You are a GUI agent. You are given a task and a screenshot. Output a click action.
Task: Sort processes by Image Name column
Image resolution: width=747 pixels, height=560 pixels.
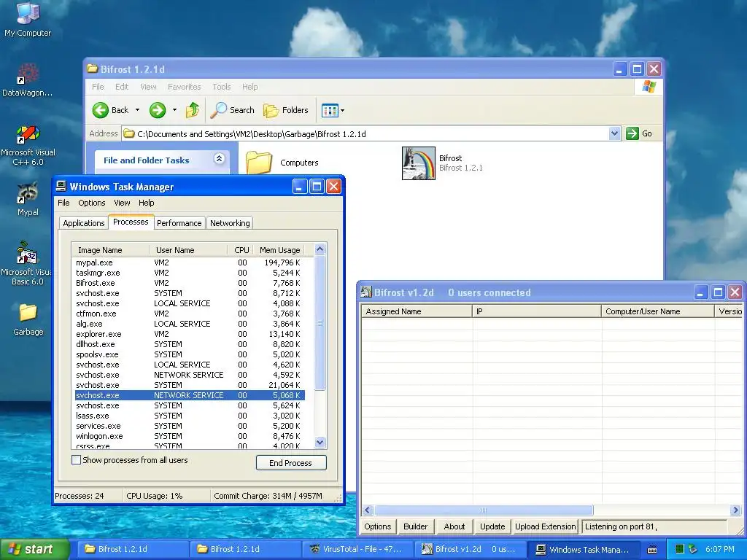109,250
